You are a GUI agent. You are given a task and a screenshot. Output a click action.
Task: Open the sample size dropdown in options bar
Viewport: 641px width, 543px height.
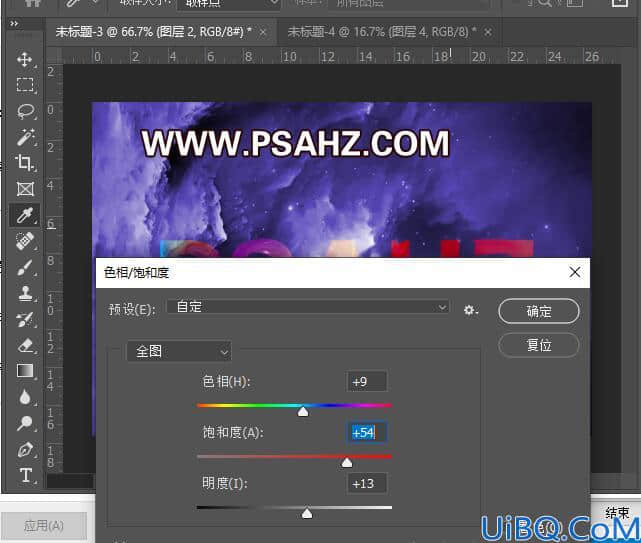[228, 3]
